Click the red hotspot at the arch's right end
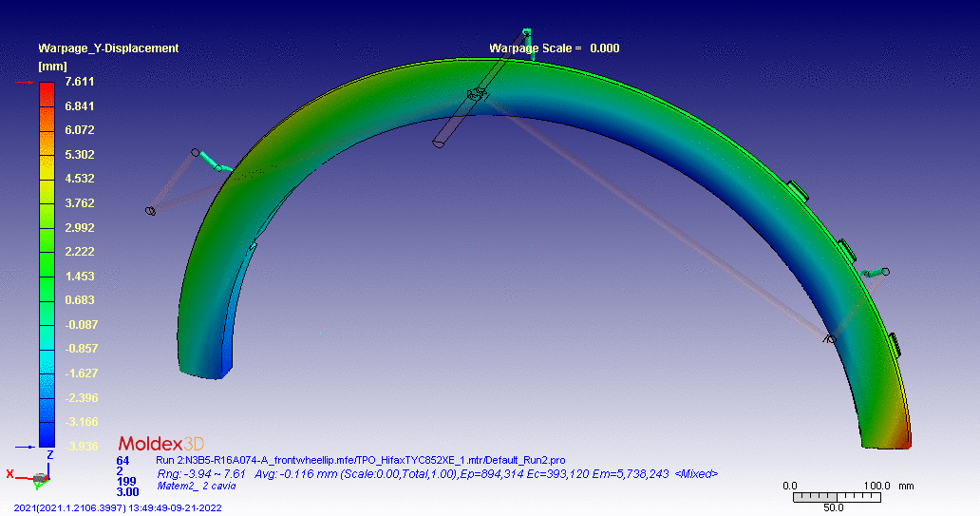The width and height of the screenshot is (980, 516). [900, 438]
